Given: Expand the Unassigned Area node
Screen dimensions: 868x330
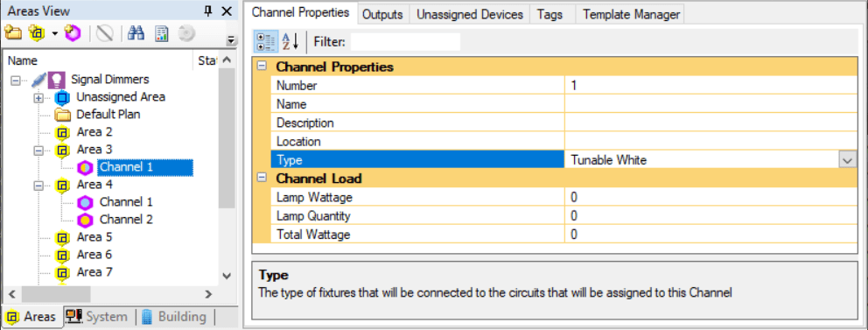Looking at the screenshot, I should [38, 98].
